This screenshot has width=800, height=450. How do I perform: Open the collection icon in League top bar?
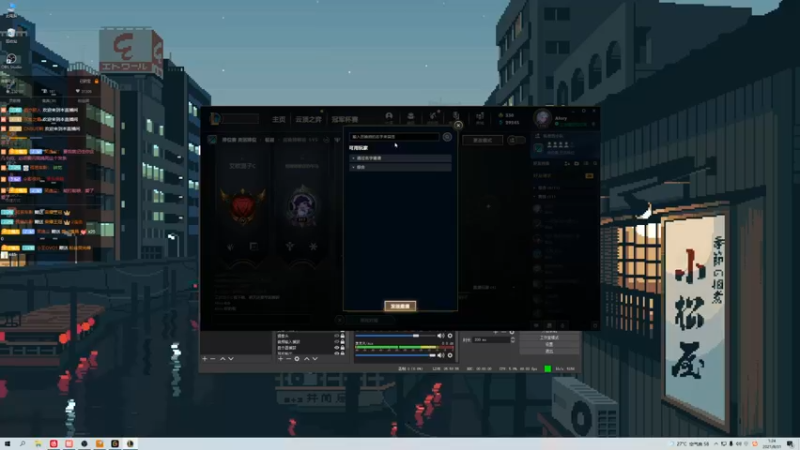click(411, 117)
